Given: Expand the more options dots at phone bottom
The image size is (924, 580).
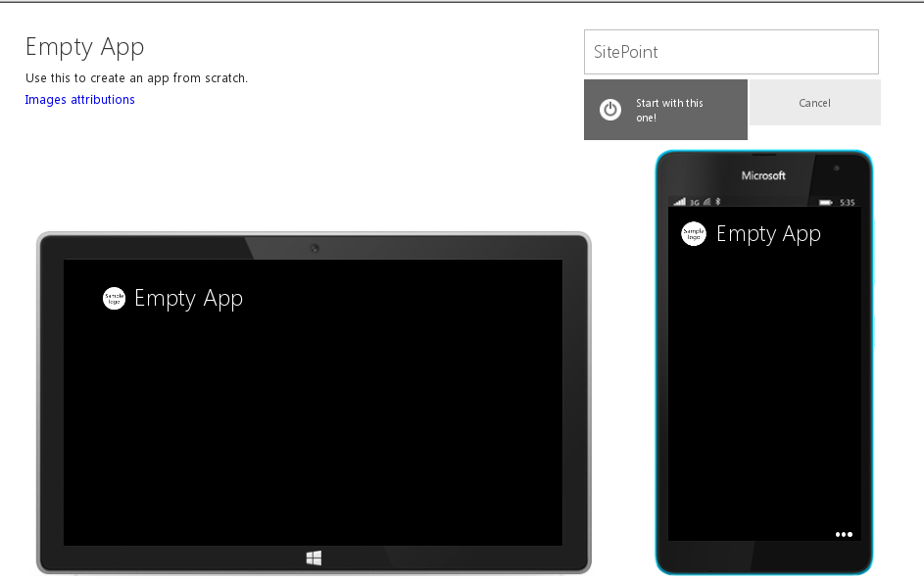Looking at the screenshot, I should coord(844,534).
